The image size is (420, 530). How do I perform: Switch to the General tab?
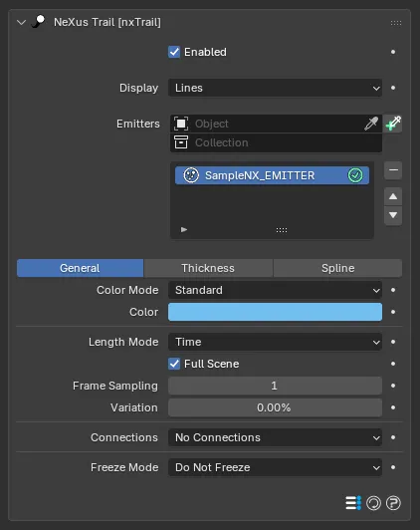click(80, 268)
